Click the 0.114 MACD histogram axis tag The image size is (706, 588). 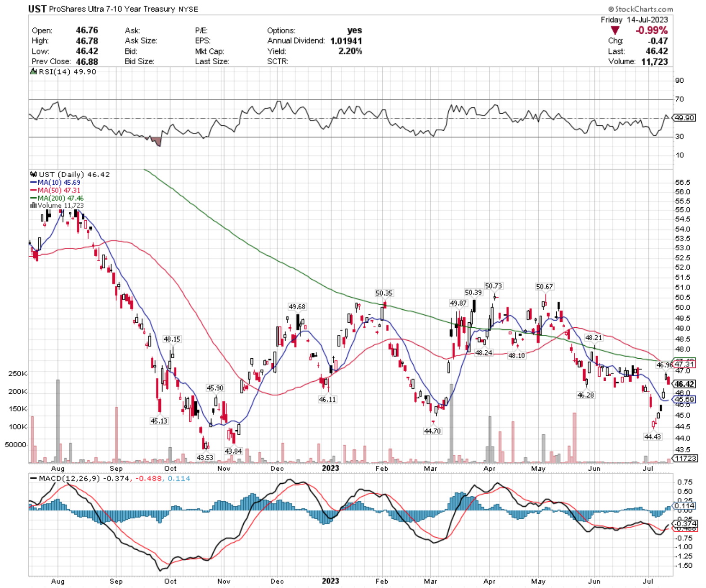(684, 506)
